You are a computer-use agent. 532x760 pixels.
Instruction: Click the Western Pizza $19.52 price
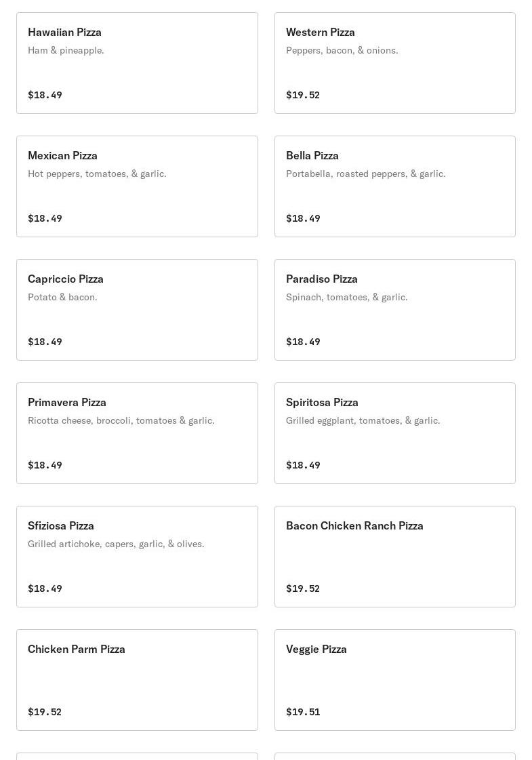click(303, 95)
